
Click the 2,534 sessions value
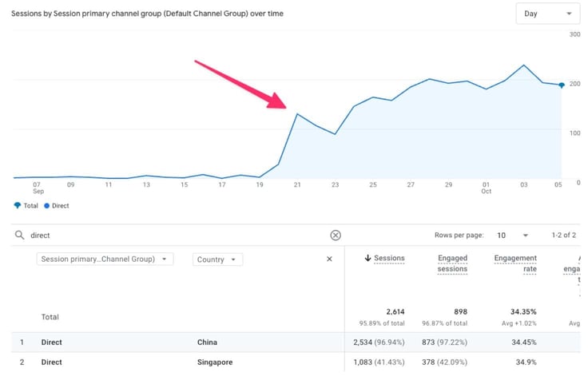363,342
